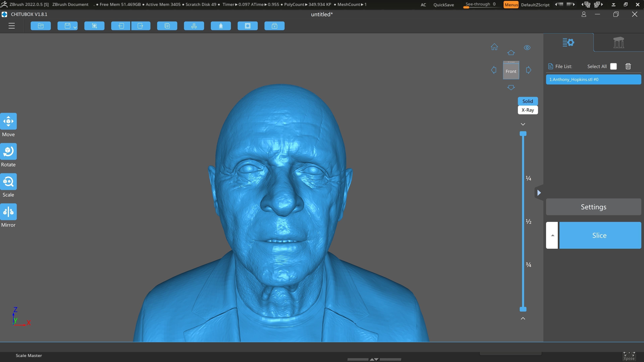The width and height of the screenshot is (644, 362).
Task: Reset view with the home icon
Action: click(x=494, y=47)
